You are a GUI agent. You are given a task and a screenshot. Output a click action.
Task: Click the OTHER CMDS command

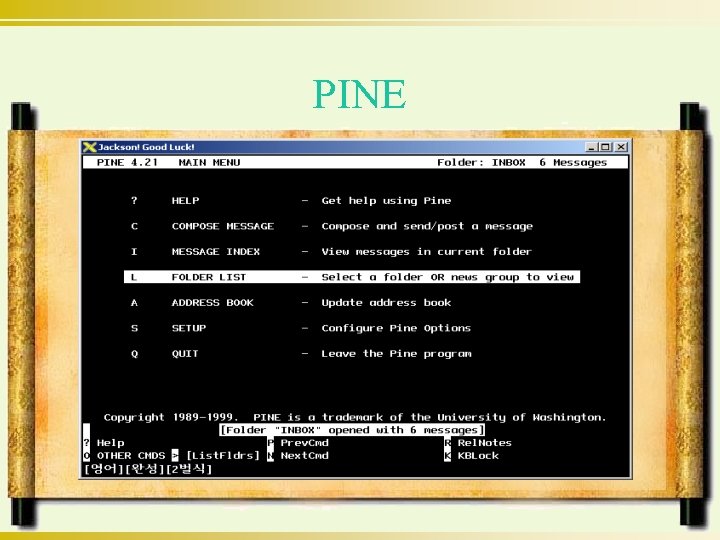[x=124, y=456]
